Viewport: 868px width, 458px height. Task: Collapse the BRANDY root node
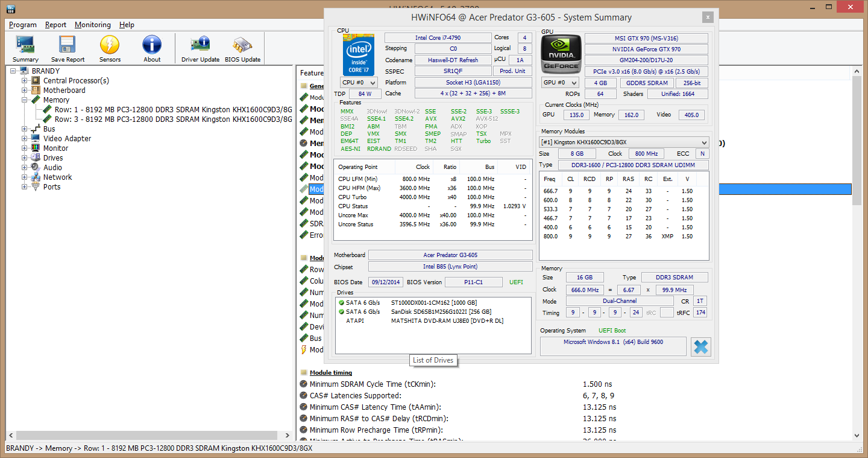pos(13,71)
